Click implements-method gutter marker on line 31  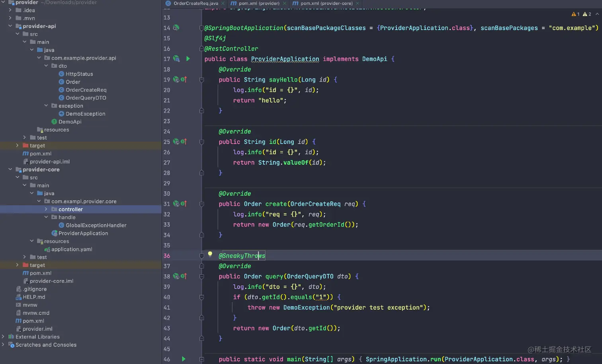(184, 204)
